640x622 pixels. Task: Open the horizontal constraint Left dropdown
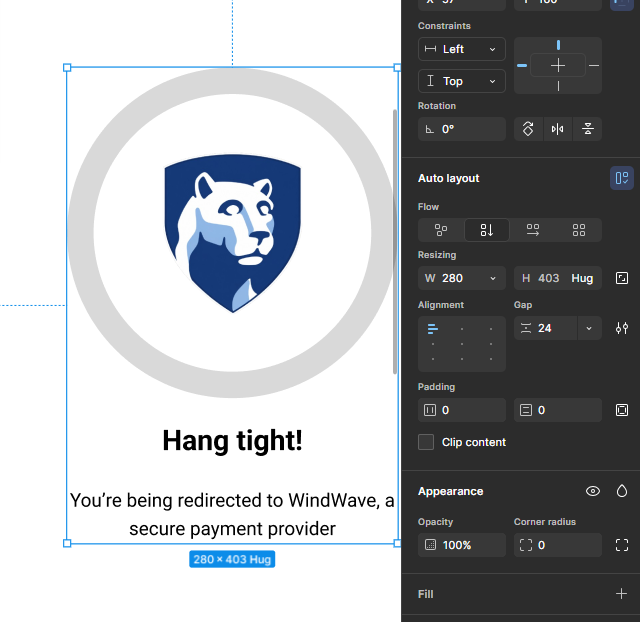point(462,49)
